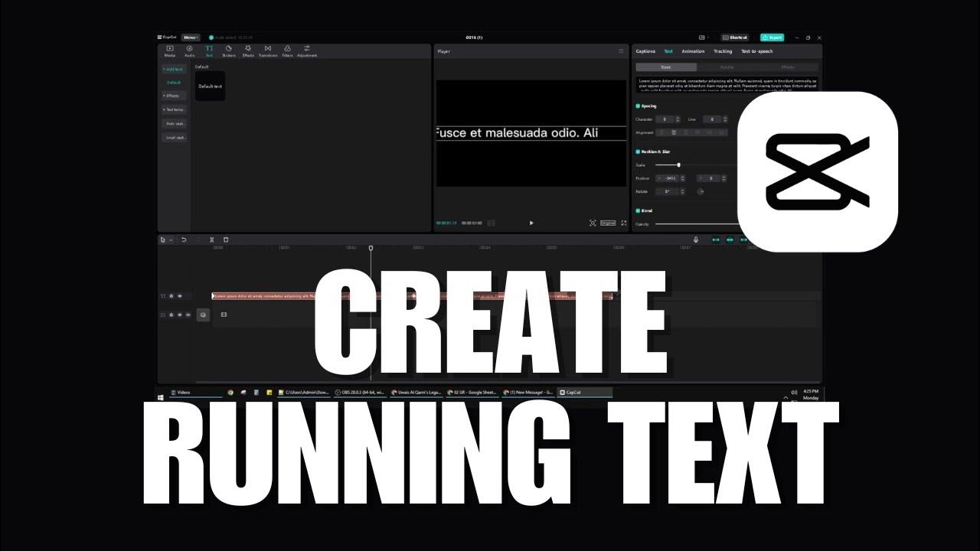Screen dimensions: 980x551
Task: Open the Menu dropdown
Action: 191,37
